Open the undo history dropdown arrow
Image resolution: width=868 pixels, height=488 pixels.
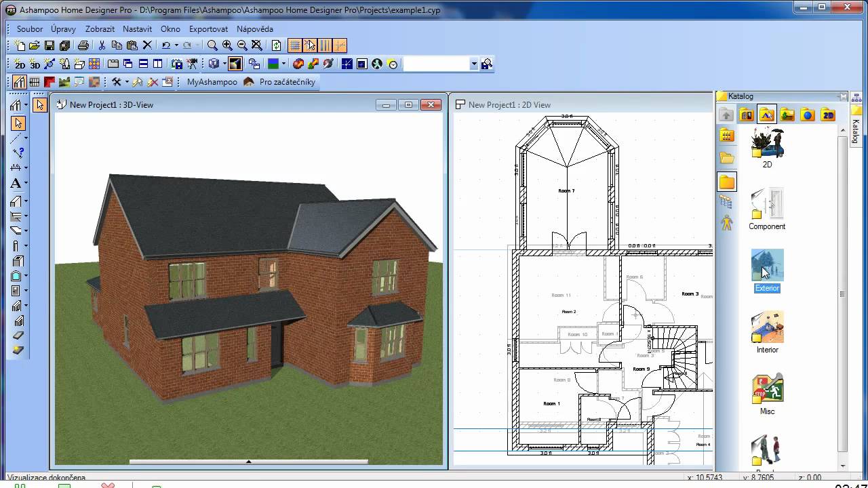point(176,45)
